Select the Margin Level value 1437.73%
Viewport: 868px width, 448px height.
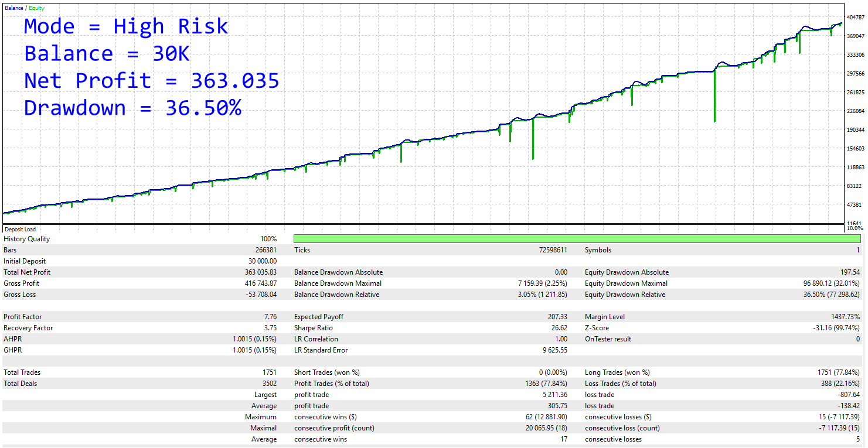click(x=845, y=317)
